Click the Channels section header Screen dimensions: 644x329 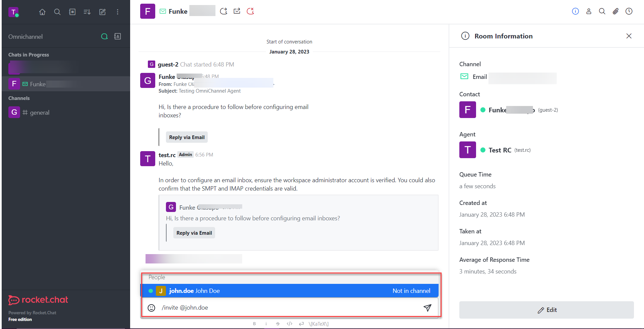[x=19, y=98]
